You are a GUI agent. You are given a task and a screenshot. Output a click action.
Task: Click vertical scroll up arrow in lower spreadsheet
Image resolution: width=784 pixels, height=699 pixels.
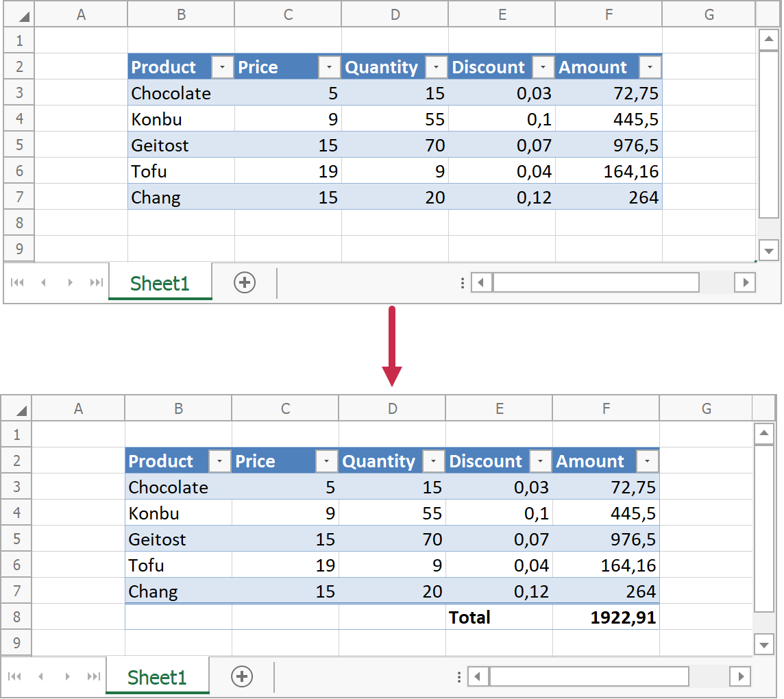coord(764,434)
